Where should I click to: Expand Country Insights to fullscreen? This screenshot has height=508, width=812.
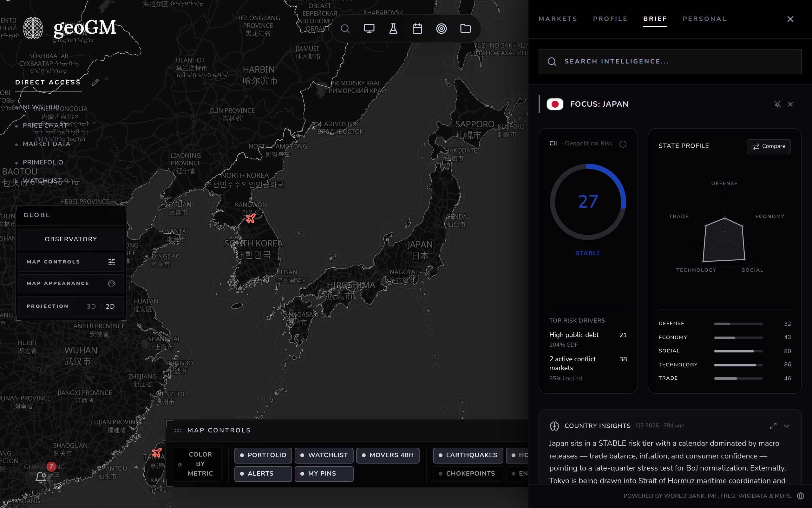point(773,426)
